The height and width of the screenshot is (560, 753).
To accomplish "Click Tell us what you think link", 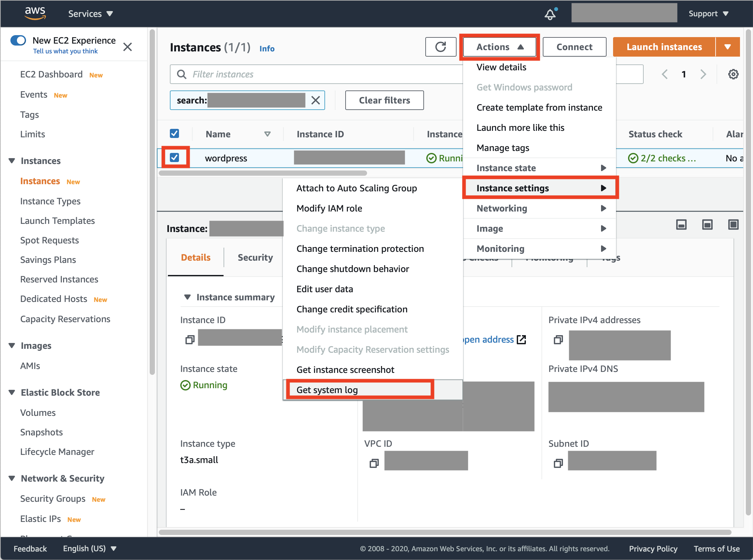I will pyautogui.click(x=65, y=51).
